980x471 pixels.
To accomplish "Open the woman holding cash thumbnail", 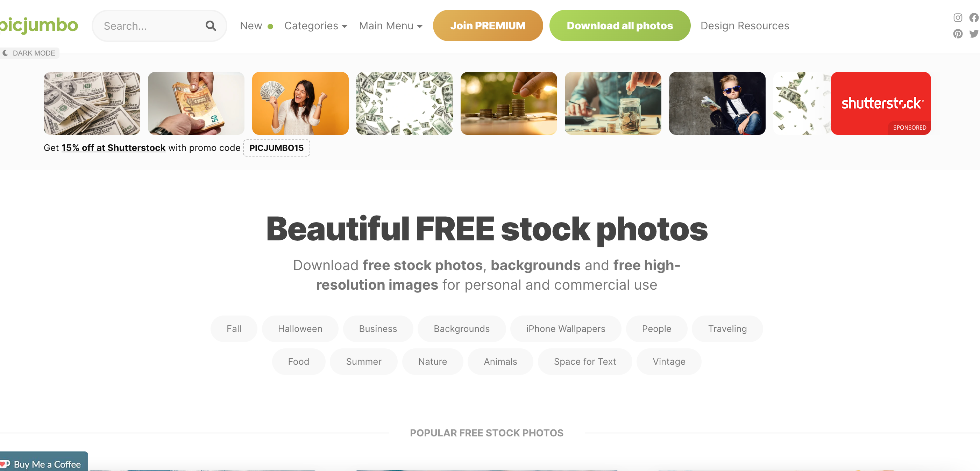I will click(300, 103).
